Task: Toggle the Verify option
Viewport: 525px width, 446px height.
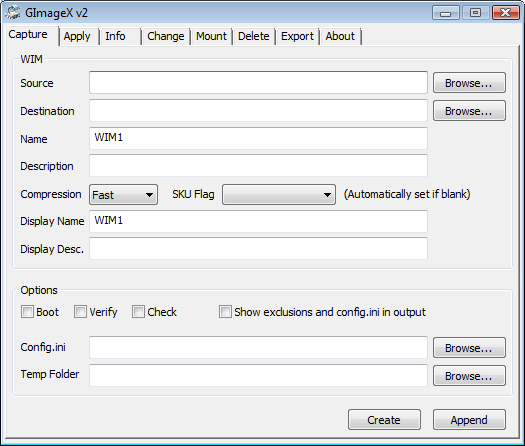Action: 80,311
